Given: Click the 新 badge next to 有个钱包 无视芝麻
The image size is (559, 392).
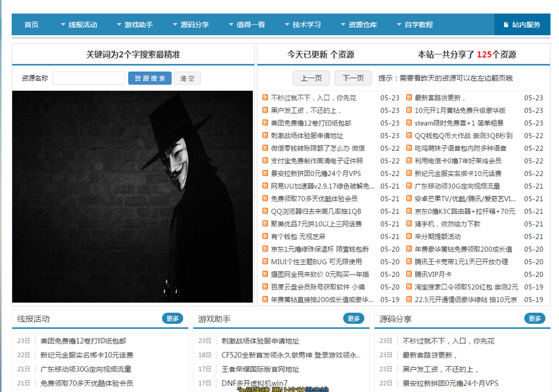Looking at the screenshot, I should point(265,237).
